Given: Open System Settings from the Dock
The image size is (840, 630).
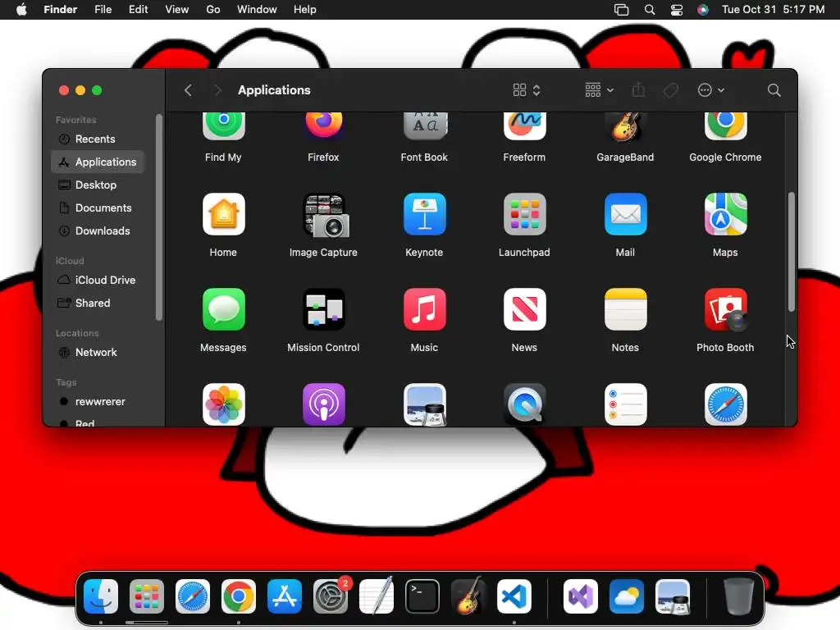Looking at the screenshot, I should click(330, 596).
